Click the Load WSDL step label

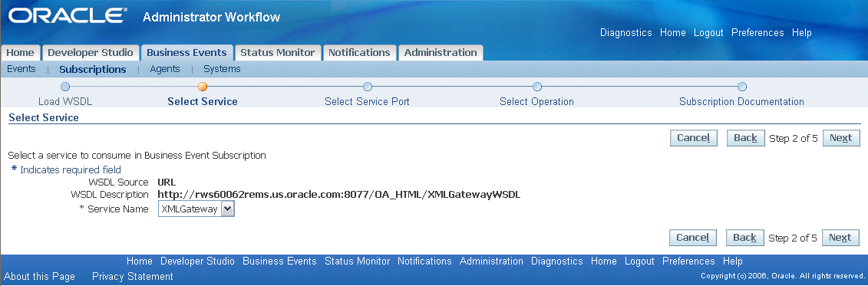[x=65, y=102]
